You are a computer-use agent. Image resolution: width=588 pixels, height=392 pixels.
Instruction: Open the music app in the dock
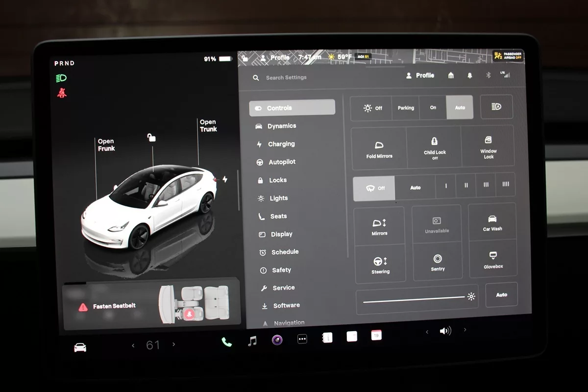pyautogui.click(x=252, y=341)
